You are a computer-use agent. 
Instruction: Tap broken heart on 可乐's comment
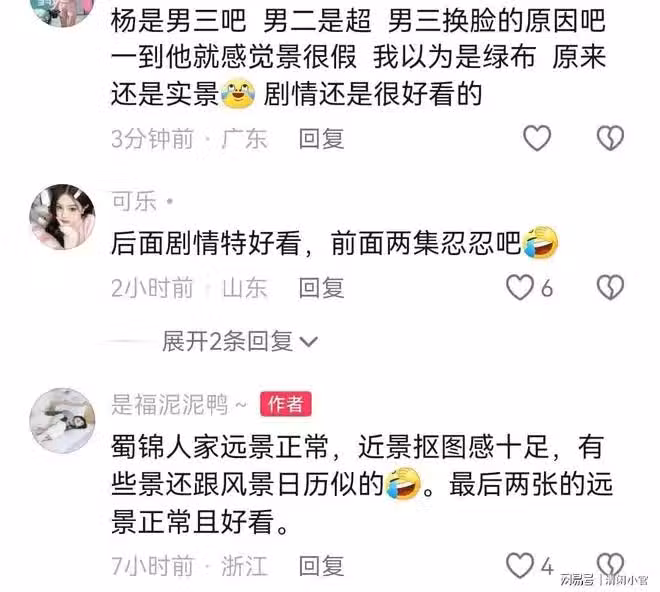click(610, 288)
